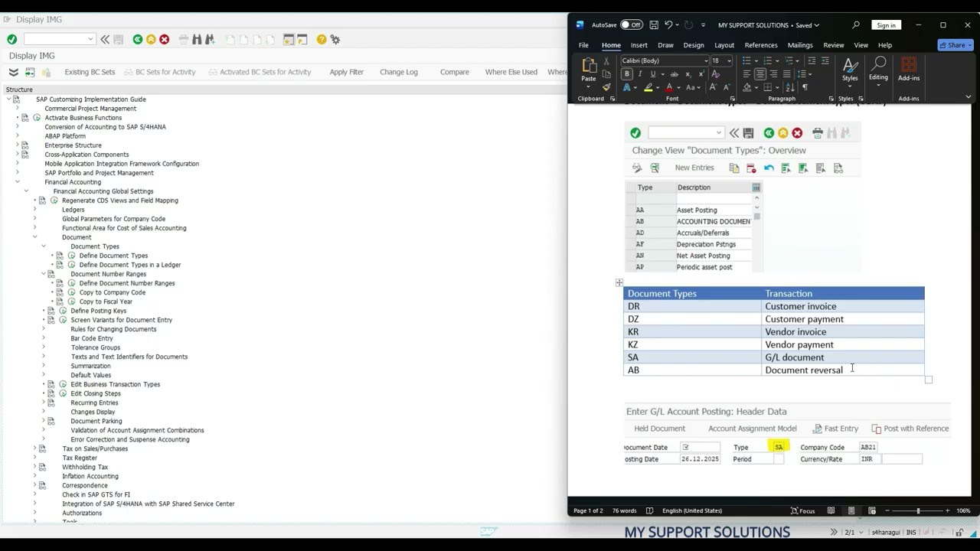This screenshot has width=980, height=551.
Task: Open the Mailings tab in Word
Action: point(800,45)
